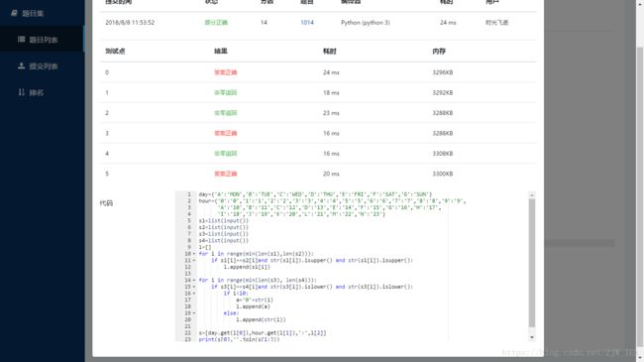Viewport: 644px width, 362px height.
Task: Click the green result text for test point 1
Action: click(226, 92)
